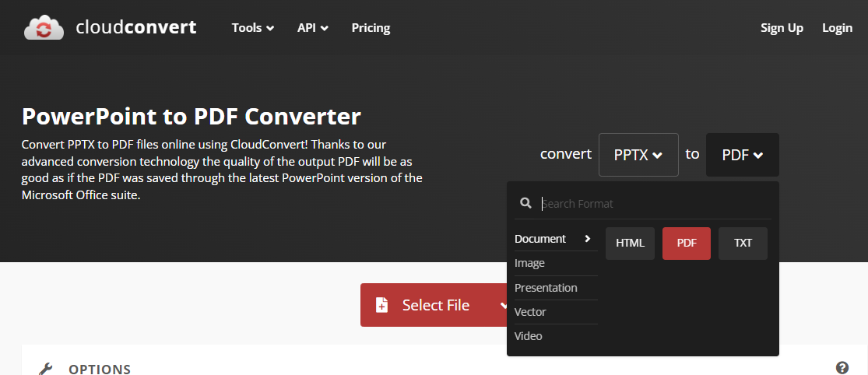This screenshot has height=375, width=868.
Task: Open the API dropdown menu
Action: (x=313, y=28)
